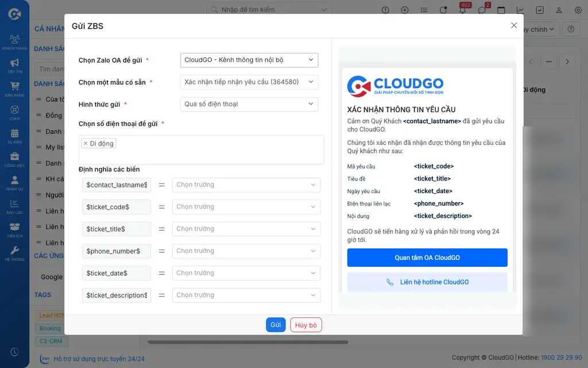Click the $ticket_date$ variable field

click(117, 273)
